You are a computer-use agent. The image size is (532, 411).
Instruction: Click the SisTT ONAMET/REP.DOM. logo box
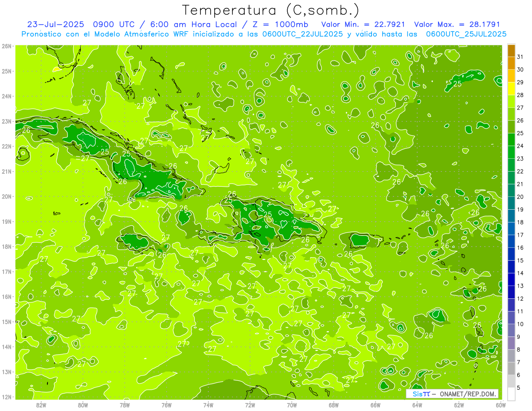(x=452, y=394)
